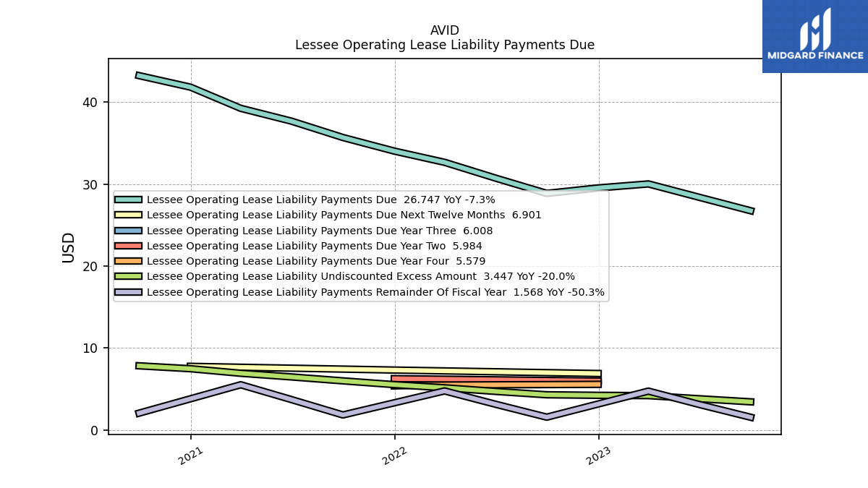Click the "AVID" chart title
The image size is (868, 488).
pos(445,30)
